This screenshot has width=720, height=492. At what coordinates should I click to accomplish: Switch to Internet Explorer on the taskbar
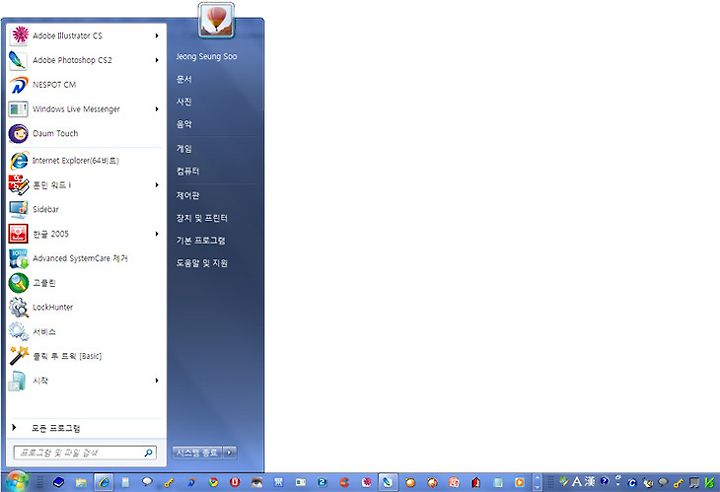[104, 482]
